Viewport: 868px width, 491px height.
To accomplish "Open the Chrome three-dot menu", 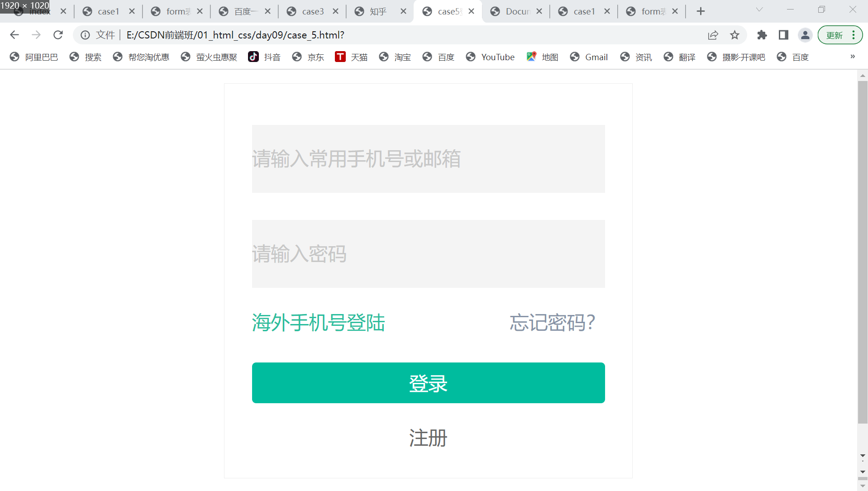I will pyautogui.click(x=853, y=35).
